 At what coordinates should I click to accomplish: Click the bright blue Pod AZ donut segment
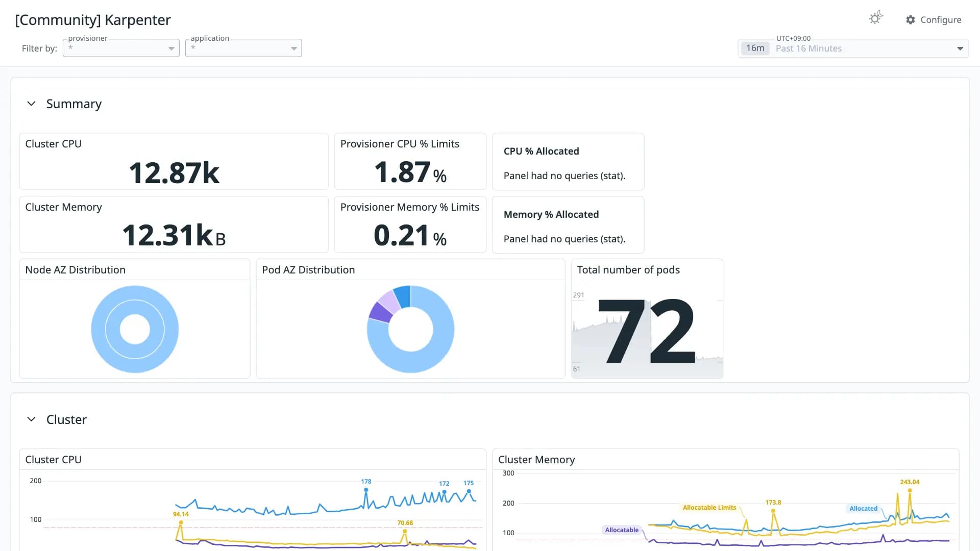[403, 296]
